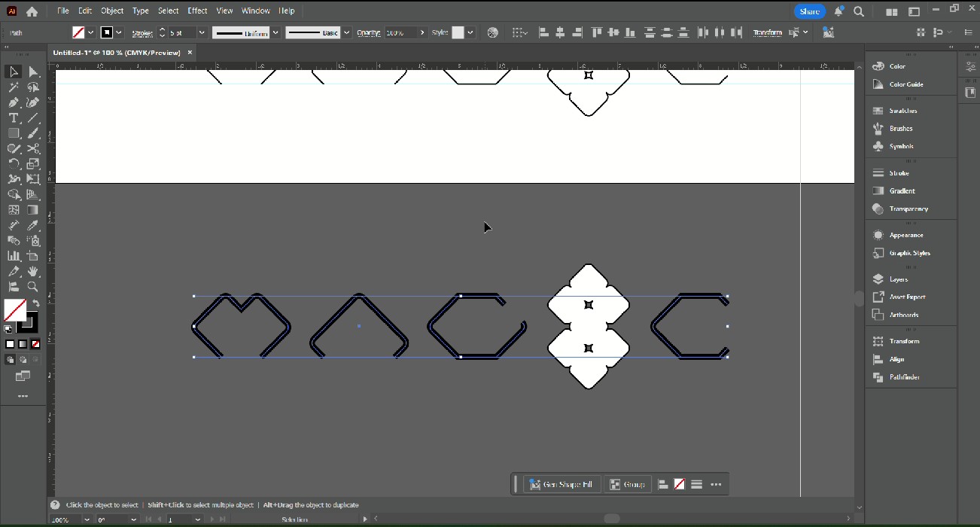Screen dimensions: 980x527
Task: Click the toolbox Fill color box
Action: point(15,310)
